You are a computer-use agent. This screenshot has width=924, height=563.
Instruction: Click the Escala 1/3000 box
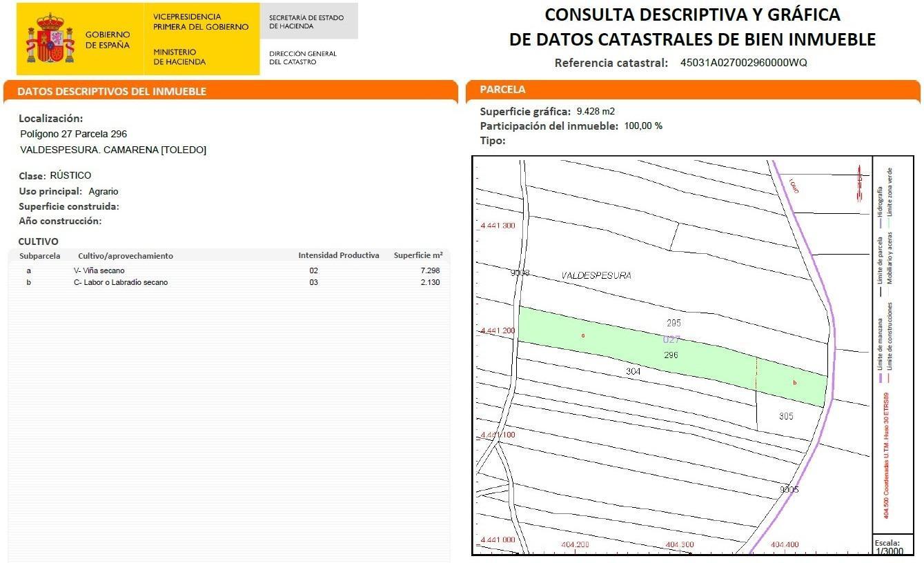coord(893,545)
